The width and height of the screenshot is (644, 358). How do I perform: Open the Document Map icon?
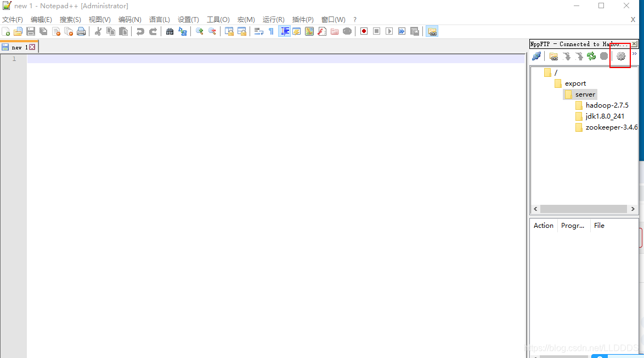click(309, 31)
